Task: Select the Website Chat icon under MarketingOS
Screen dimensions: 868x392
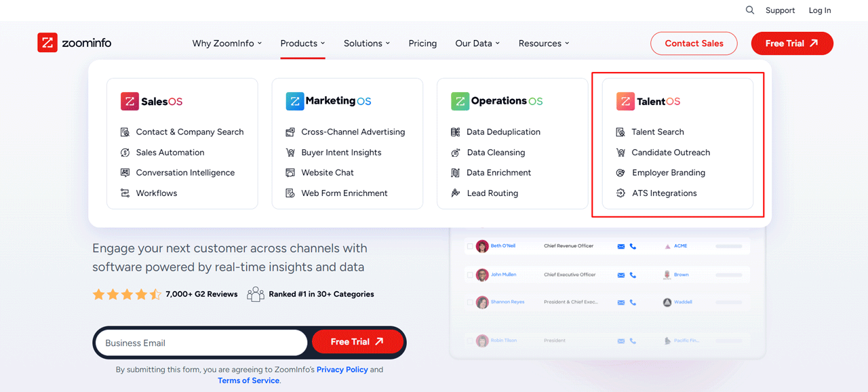Action: point(290,172)
